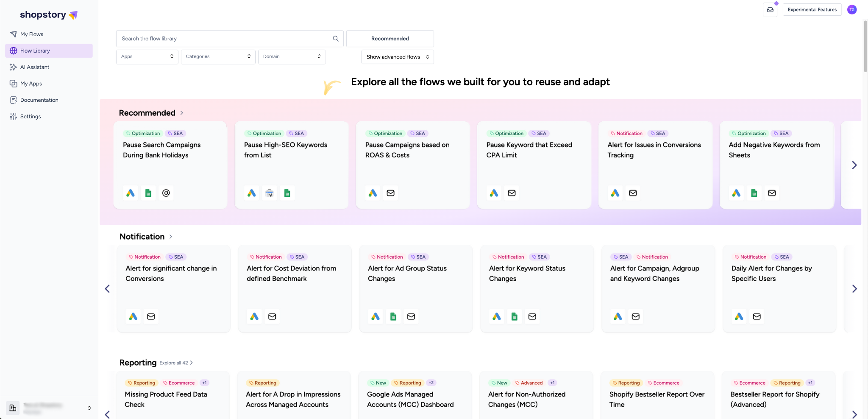This screenshot has width=868, height=419.
Task: Click the Google Sheets icon on Pause High-SEO Keywords card
Action: tap(287, 193)
